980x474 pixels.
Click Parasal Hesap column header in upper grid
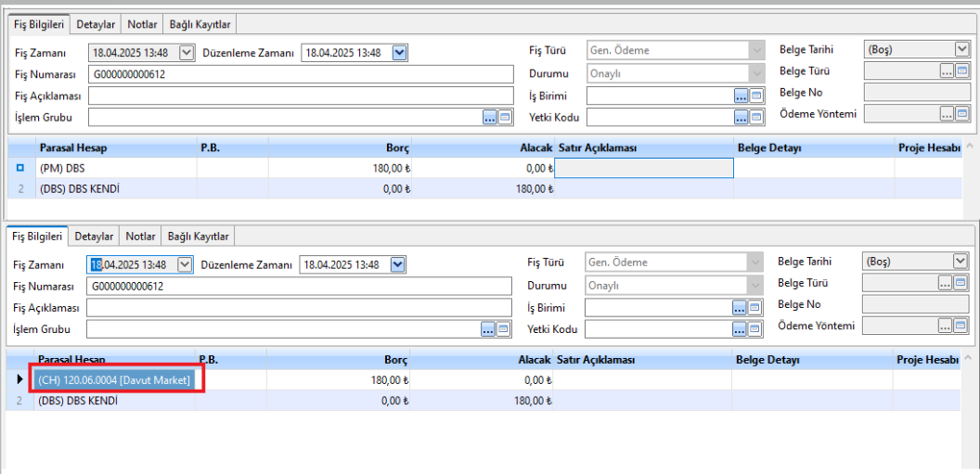pyautogui.click(x=114, y=147)
